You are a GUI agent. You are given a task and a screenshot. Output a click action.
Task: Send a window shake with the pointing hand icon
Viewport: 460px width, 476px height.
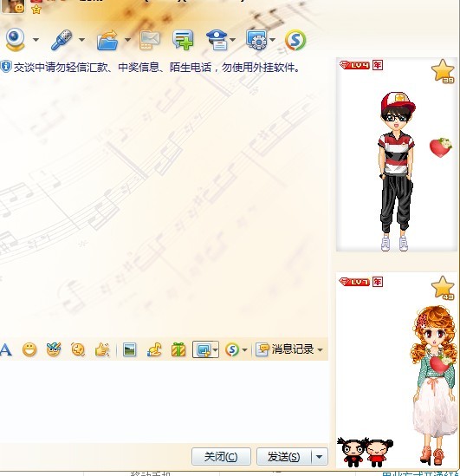pyautogui.click(x=102, y=349)
